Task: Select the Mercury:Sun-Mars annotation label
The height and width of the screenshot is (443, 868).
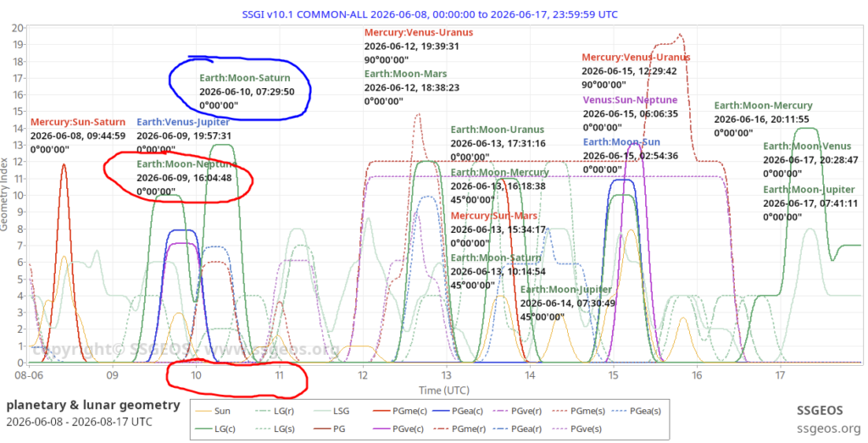Action: click(494, 215)
